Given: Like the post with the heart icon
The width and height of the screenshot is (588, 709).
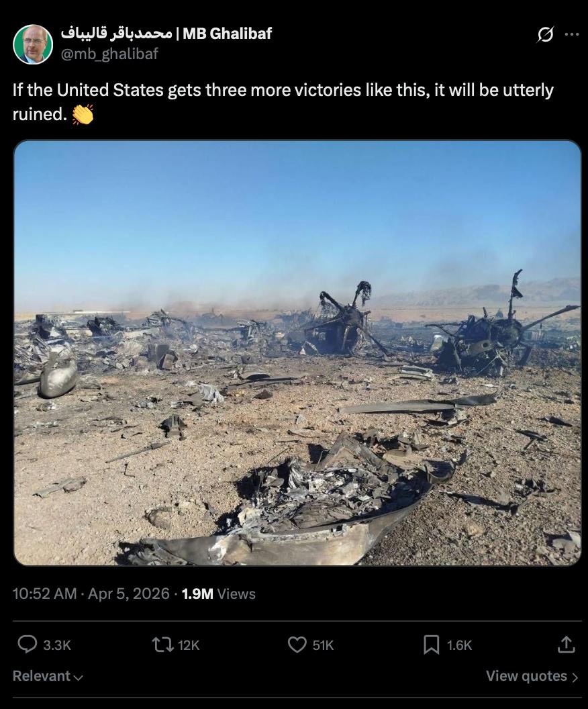Looking at the screenshot, I should tap(297, 645).
